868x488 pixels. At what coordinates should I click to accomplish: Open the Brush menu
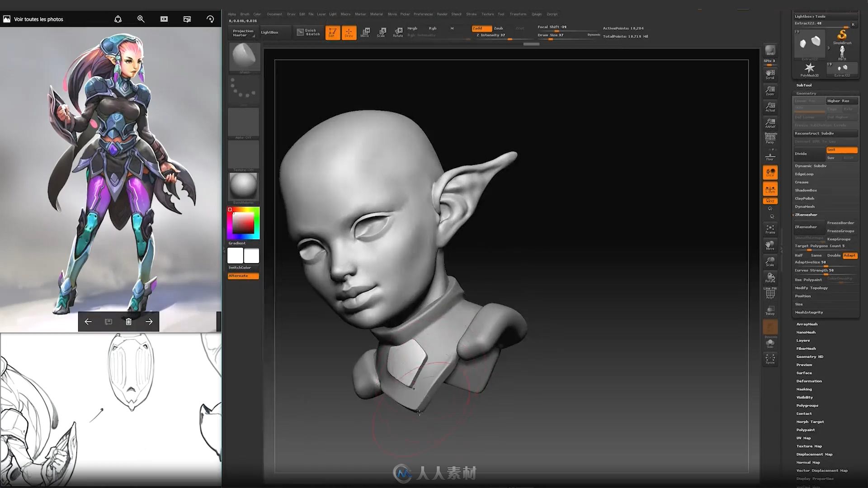(245, 14)
